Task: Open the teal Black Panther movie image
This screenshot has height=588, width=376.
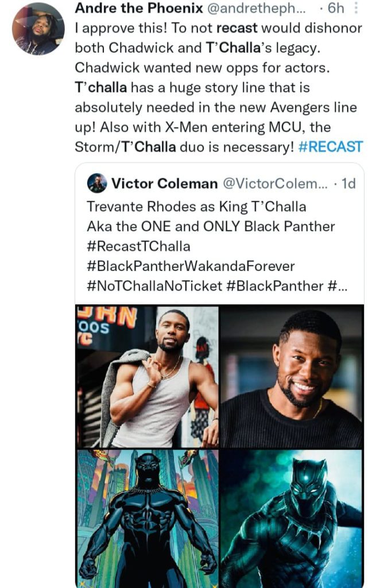Action: [292, 518]
